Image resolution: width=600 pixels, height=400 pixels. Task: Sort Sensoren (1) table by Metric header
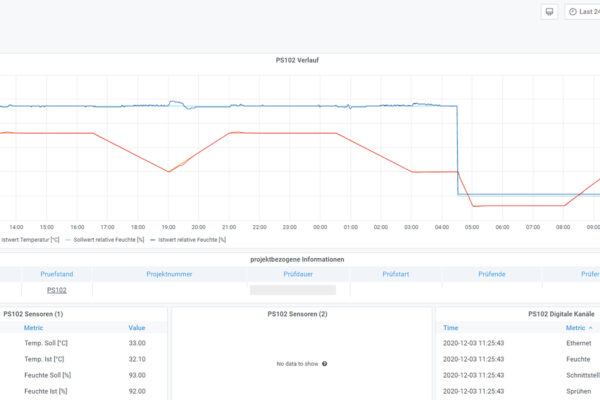click(33, 328)
